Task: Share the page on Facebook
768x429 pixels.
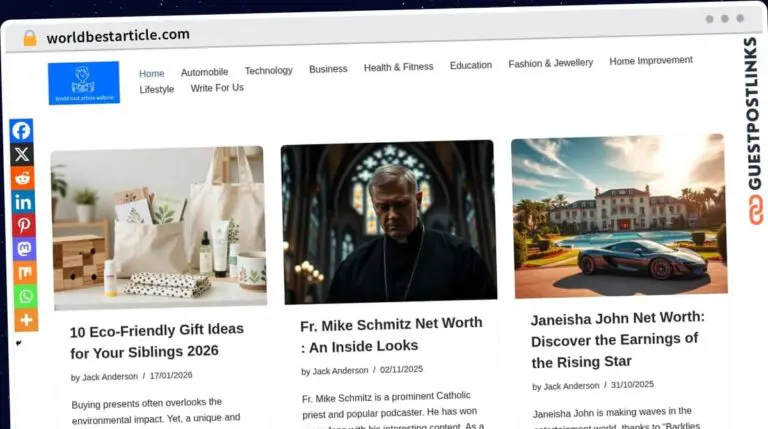Action: [22, 131]
